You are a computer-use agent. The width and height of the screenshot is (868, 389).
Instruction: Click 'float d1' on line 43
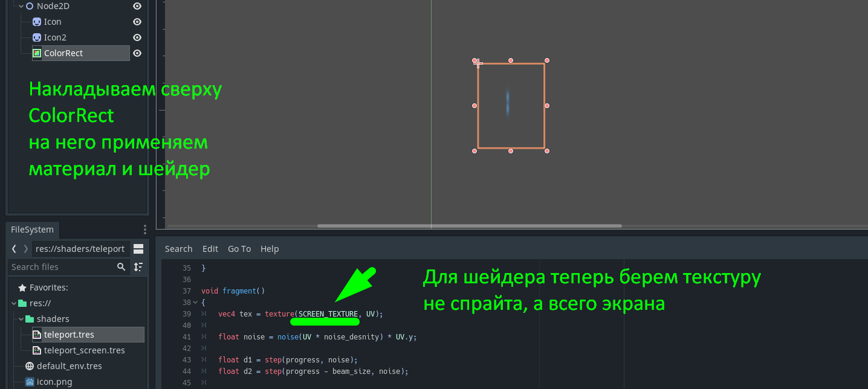coord(236,360)
